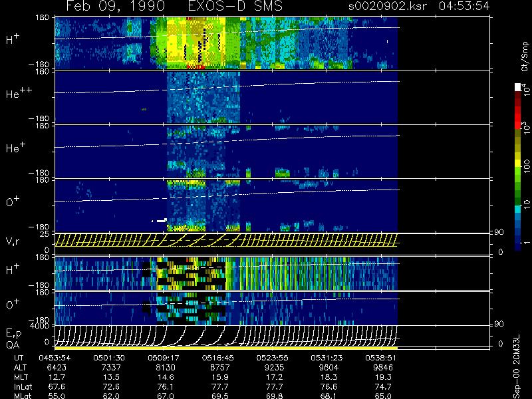Screen dimensions: 532x399
Task: Click the "InLat" row header
Action: [x=23, y=387]
